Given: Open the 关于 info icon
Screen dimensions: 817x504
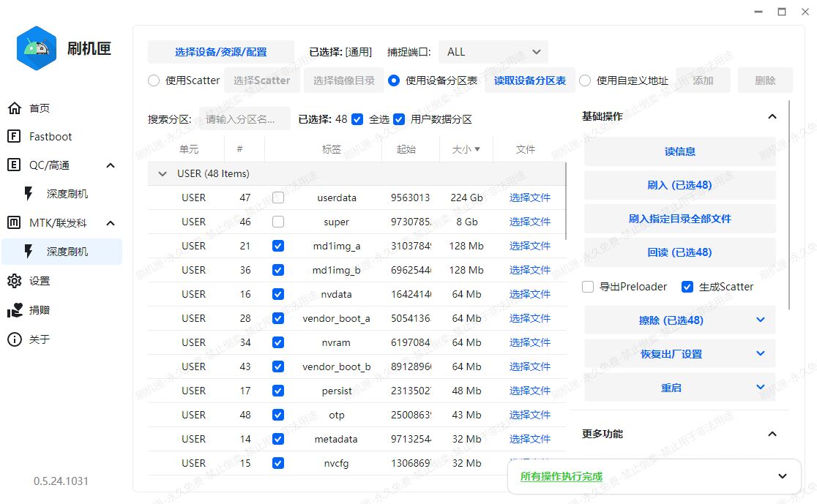Looking at the screenshot, I should click(x=14, y=339).
